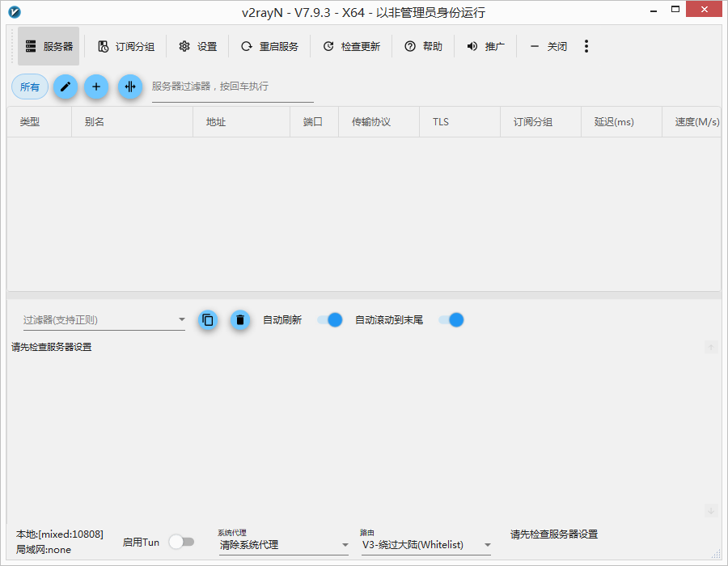Toggle 自动刷新 auto refresh switch
Viewport: 728px width, 566px height.
point(330,320)
